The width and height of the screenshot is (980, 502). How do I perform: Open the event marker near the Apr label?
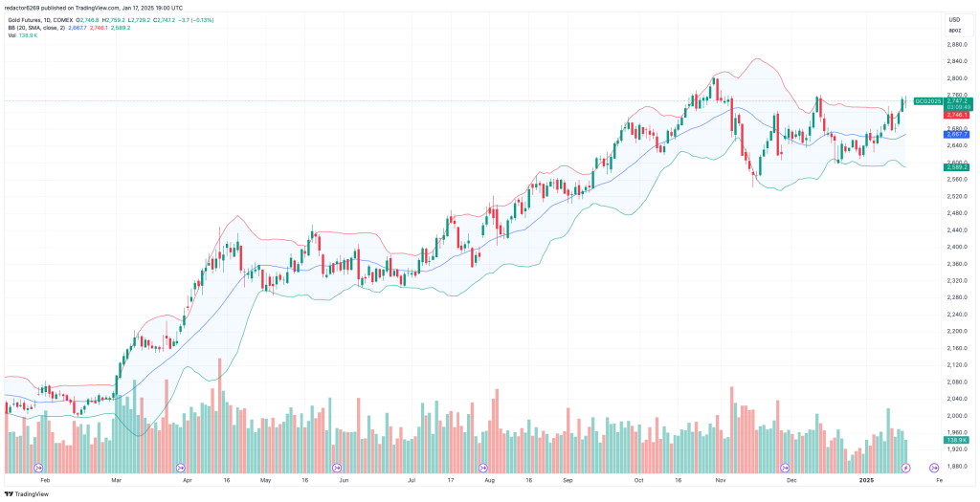(182, 468)
